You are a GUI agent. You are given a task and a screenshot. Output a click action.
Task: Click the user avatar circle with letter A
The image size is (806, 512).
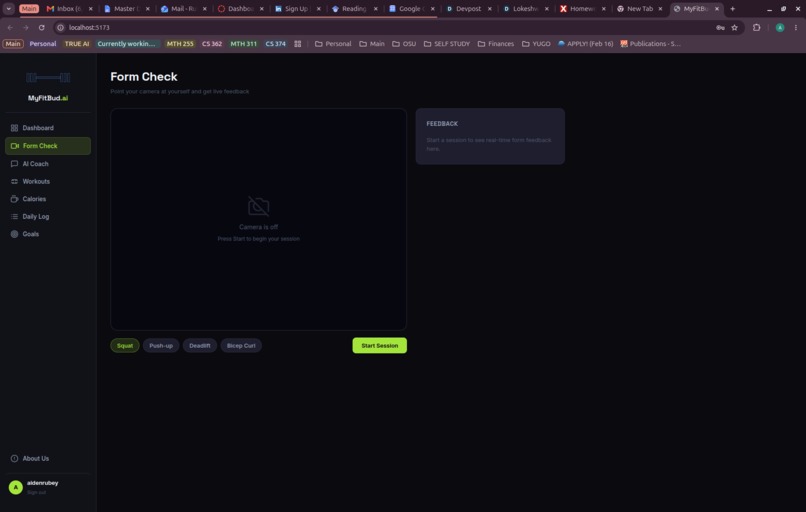click(15, 487)
